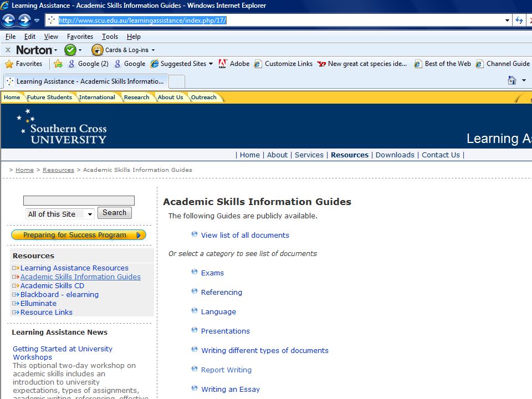This screenshot has height=399, width=532.
Task: Click the Search button
Action: point(115,213)
